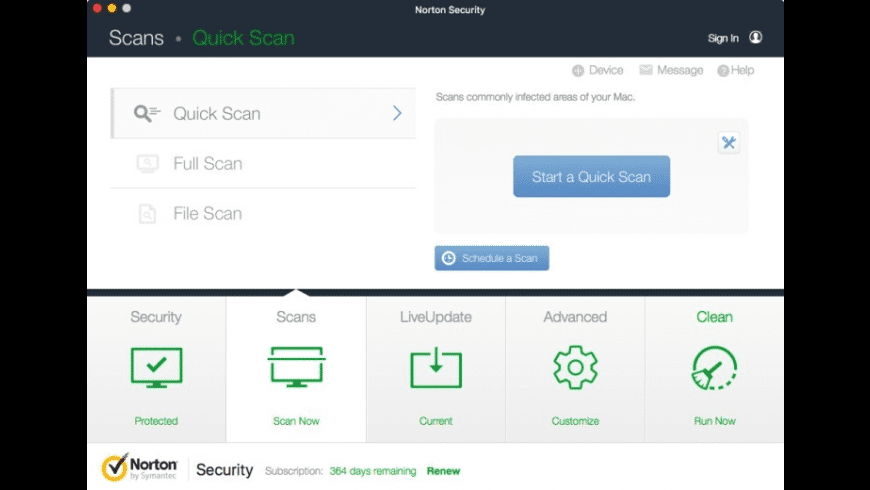The image size is (870, 490).
Task: Click the File Scan document icon
Action: [x=147, y=214]
